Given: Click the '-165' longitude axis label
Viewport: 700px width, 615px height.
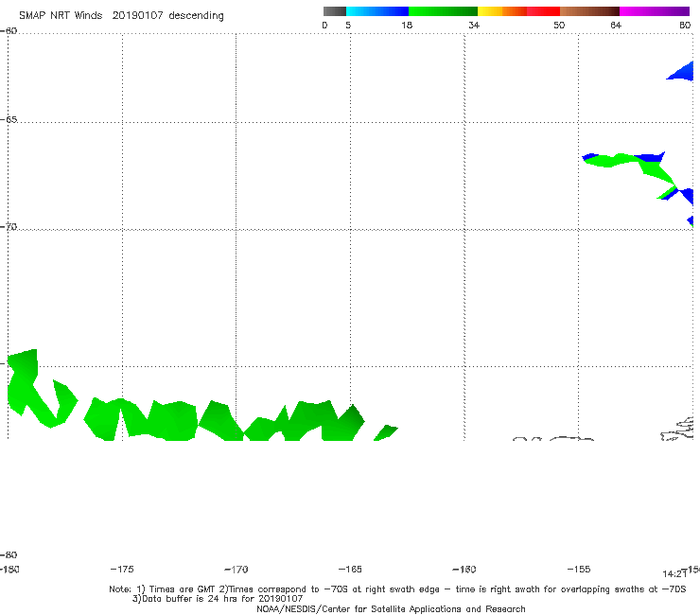Looking at the screenshot, I should pos(350,569).
